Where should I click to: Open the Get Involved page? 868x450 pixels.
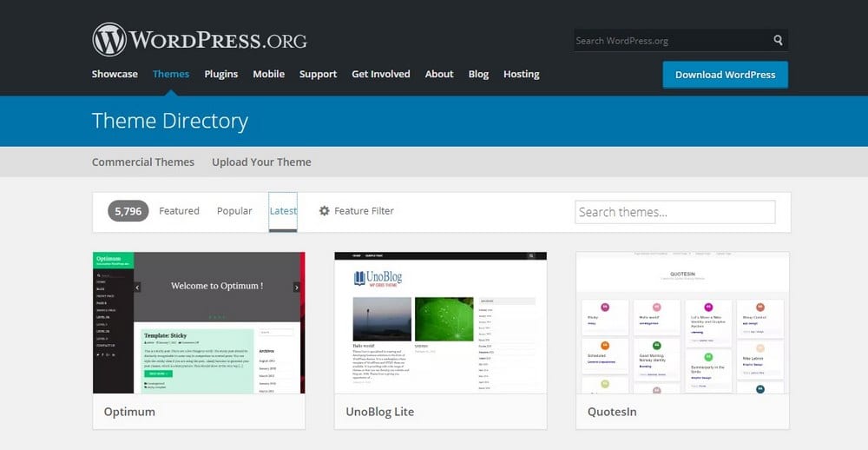click(x=381, y=74)
